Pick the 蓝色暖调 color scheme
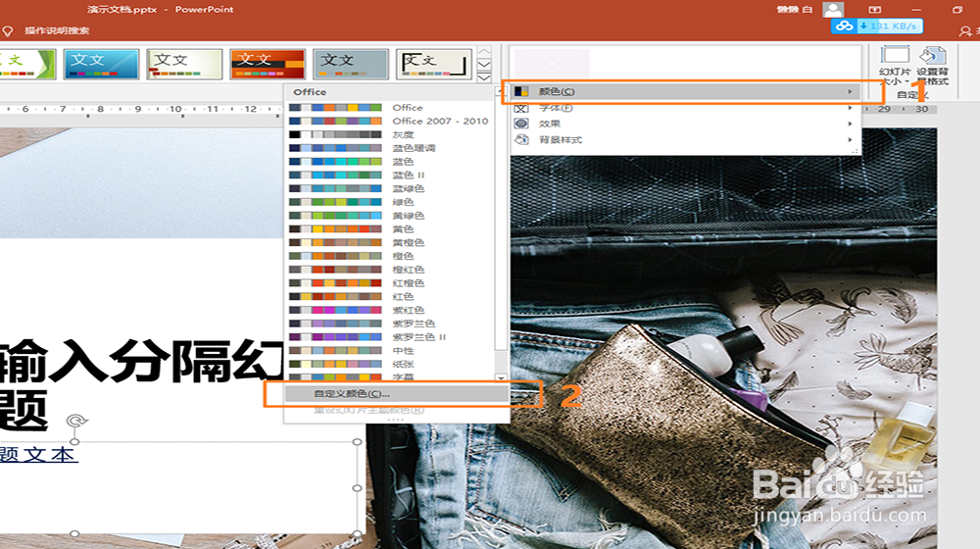Screen dimensions: 980x549 click(x=391, y=148)
